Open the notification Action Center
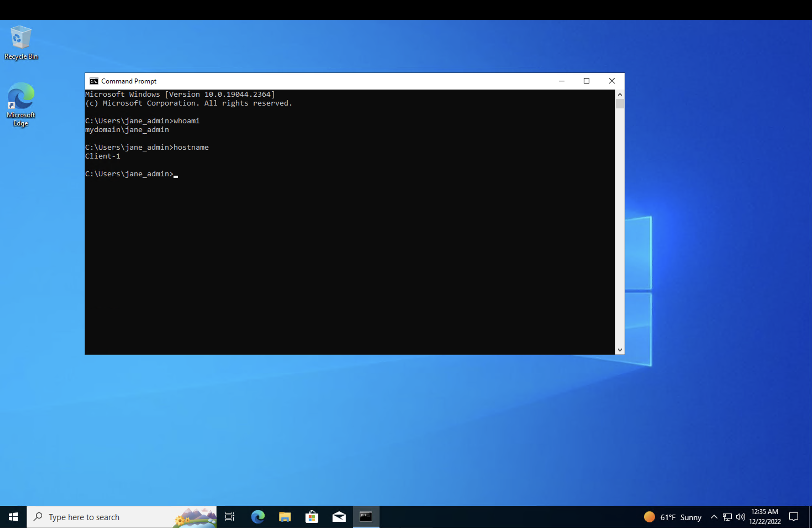The height and width of the screenshot is (528, 812). pos(793,517)
